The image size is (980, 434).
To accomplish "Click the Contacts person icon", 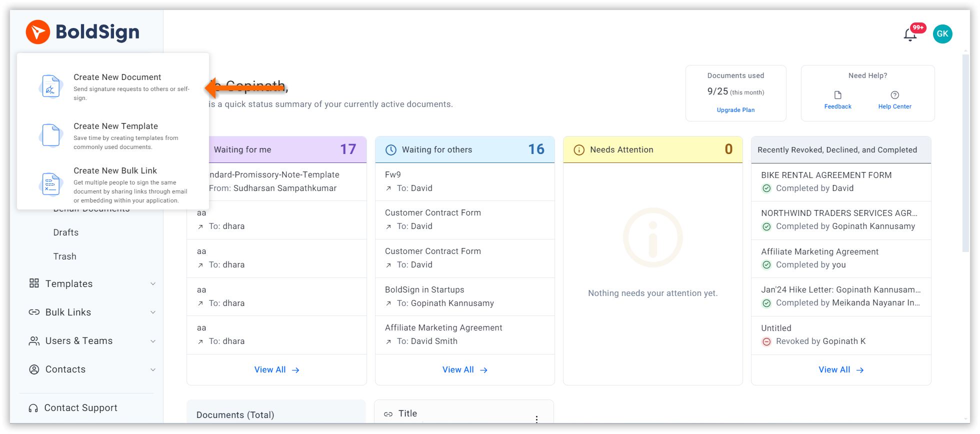I will click(34, 369).
